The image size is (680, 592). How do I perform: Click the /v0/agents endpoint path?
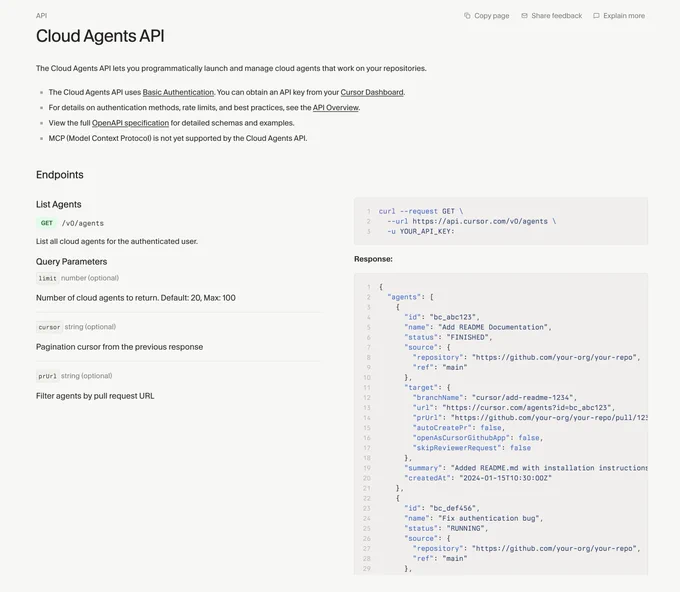tap(82, 223)
